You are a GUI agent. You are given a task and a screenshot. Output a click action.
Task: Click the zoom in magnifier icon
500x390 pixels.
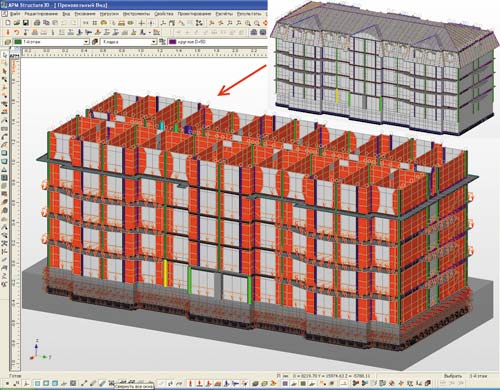click(248, 23)
